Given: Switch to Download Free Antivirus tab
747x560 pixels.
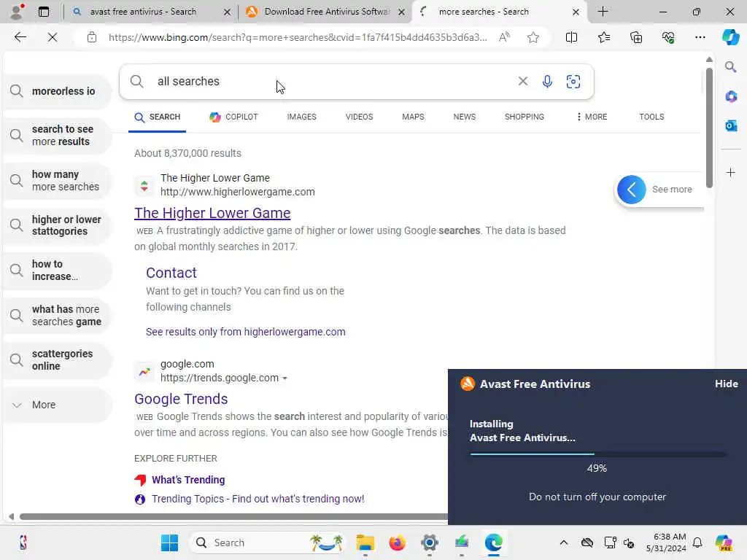Looking at the screenshot, I should pos(326,12).
